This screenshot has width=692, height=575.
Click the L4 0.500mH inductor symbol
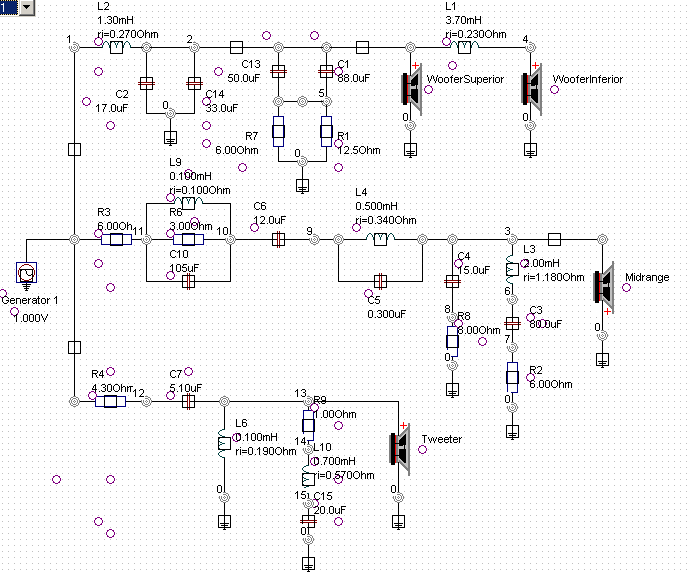[380, 239]
